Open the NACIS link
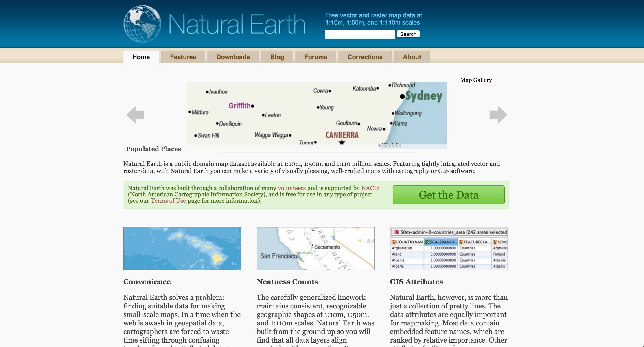This screenshot has height=347, width=644. point(370,188)
